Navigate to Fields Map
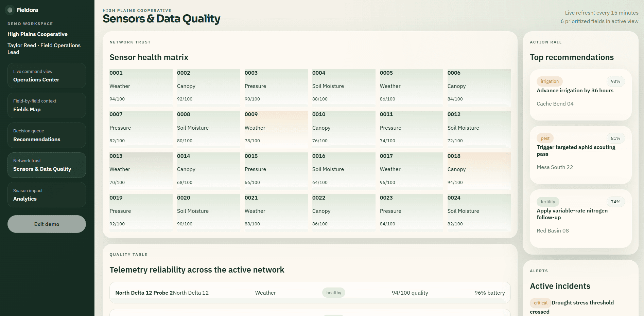 [x=47, y=105]
